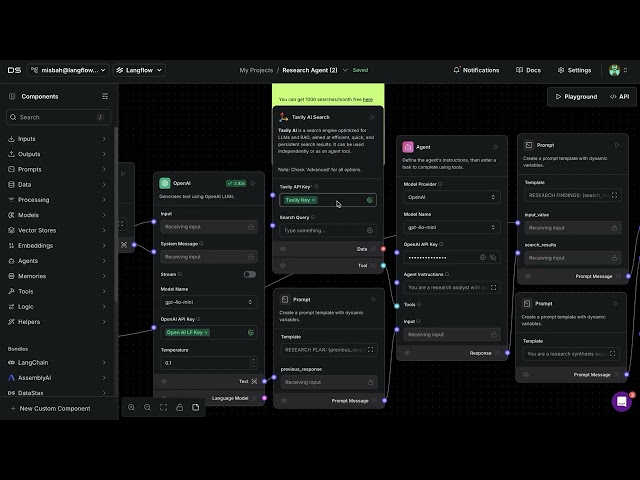Toggle Agent API key visibility eye icon
Image resolution: width=640 pixels, height=480 pixels.
[x=493, y=258]
